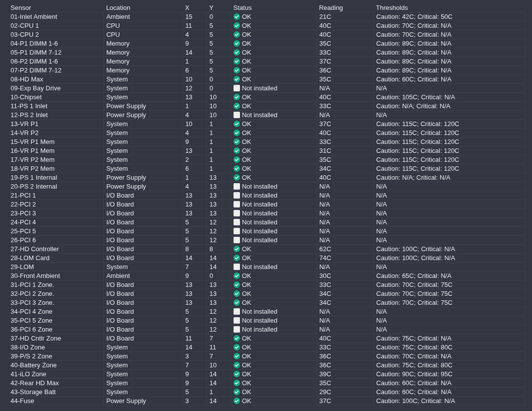This screenshot has width=532, height=411.
Task: Click the OK icon for 28-LOM Card
Action: (237, 258)
